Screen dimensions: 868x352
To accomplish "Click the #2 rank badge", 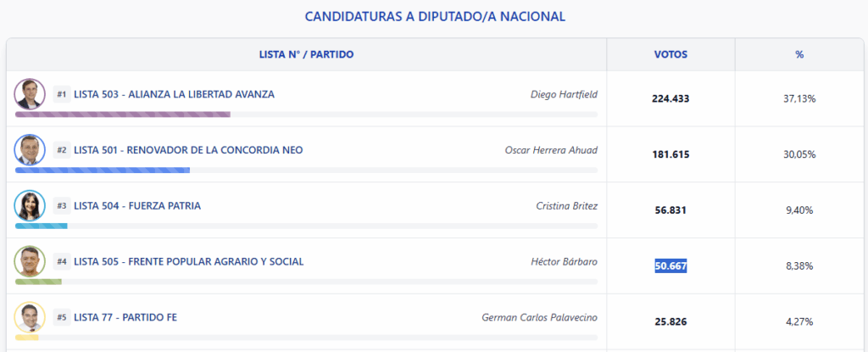I will click(62, 150).
